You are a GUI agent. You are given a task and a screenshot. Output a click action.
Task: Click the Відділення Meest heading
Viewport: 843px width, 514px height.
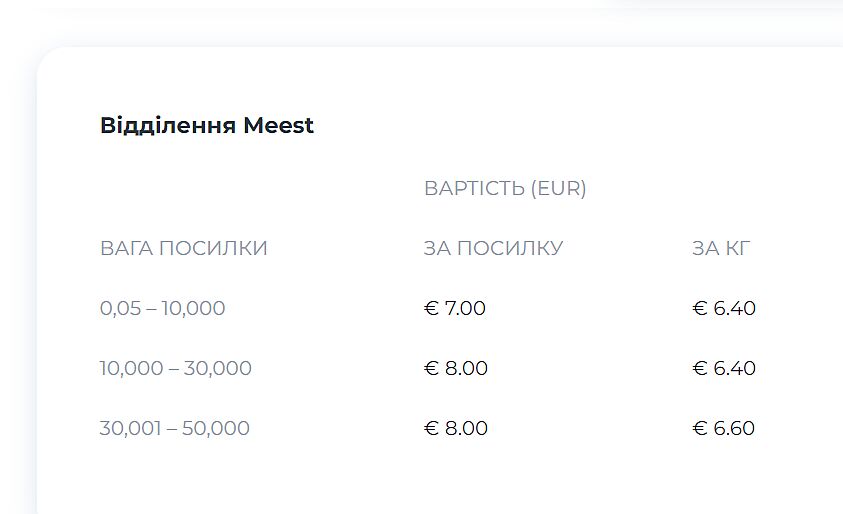pyautogui.click(x=207, y=126)
